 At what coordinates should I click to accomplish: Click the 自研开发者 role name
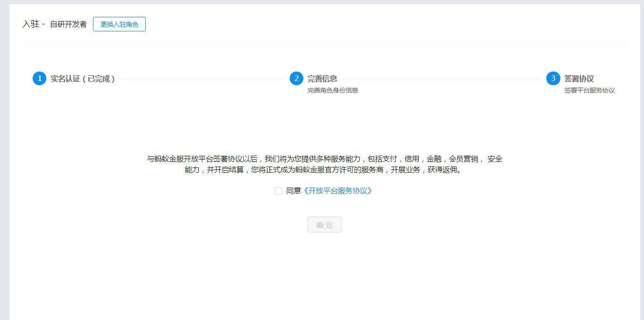68,24
